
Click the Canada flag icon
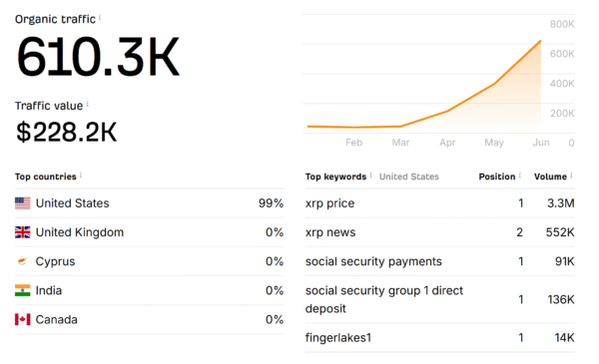[23, 319]
